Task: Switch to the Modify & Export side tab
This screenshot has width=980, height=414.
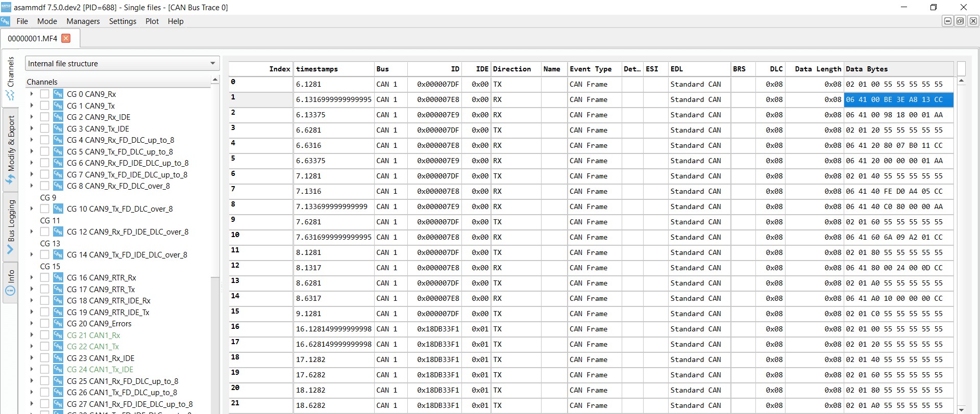Action: [10, 150]
